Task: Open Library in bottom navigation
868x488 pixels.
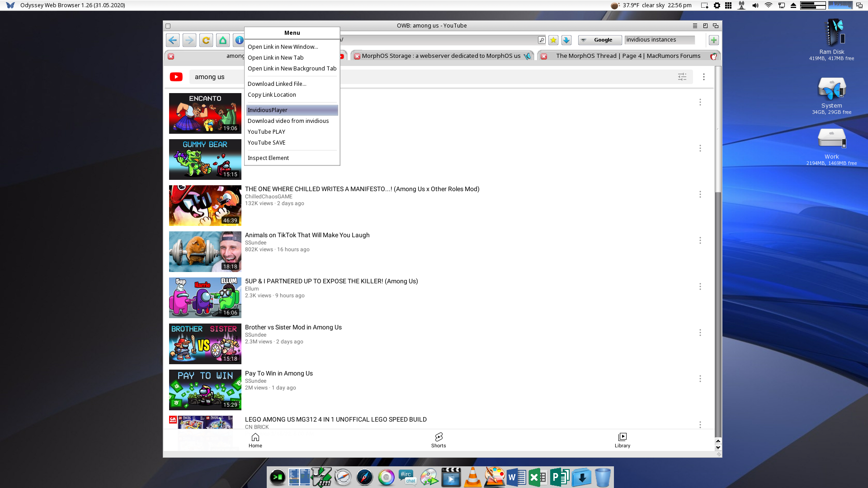Action: coord(623,440)
